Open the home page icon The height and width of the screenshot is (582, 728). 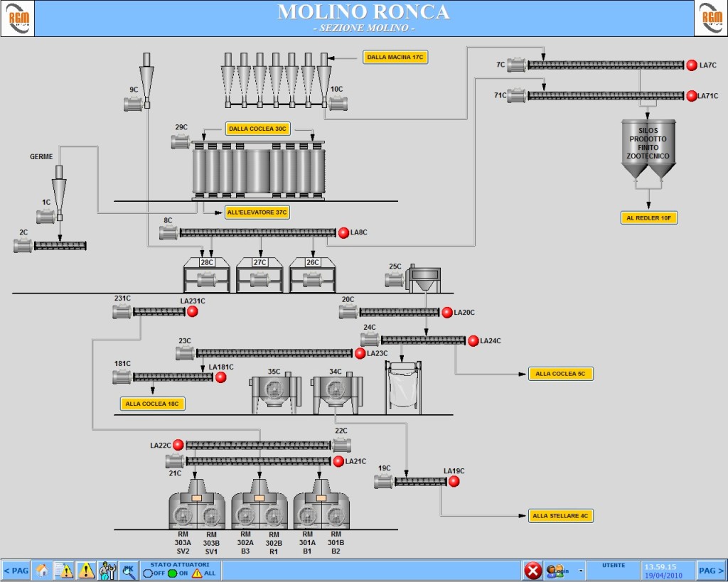42,571
